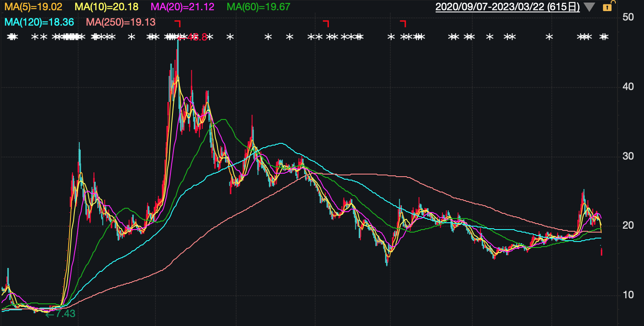Image resolution: width=644 pixels, height=326 pixels.
Task: Click the lone asterisk just left of the third red flag
Action: click(x=391, y=37)
